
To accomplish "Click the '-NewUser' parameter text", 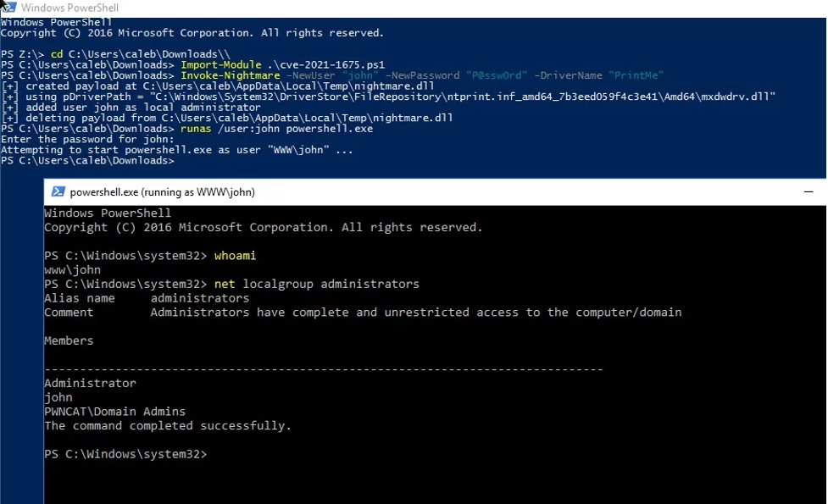I will click(310, 75).
